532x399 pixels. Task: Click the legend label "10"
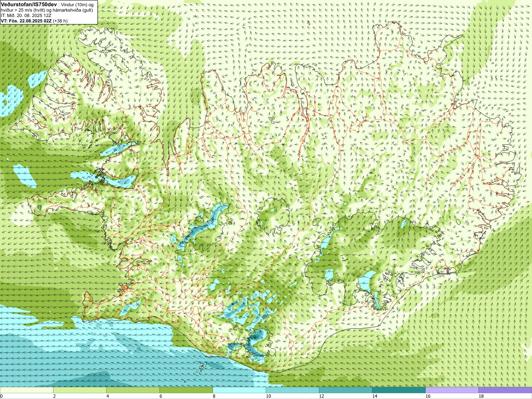[x=268, y=396]
